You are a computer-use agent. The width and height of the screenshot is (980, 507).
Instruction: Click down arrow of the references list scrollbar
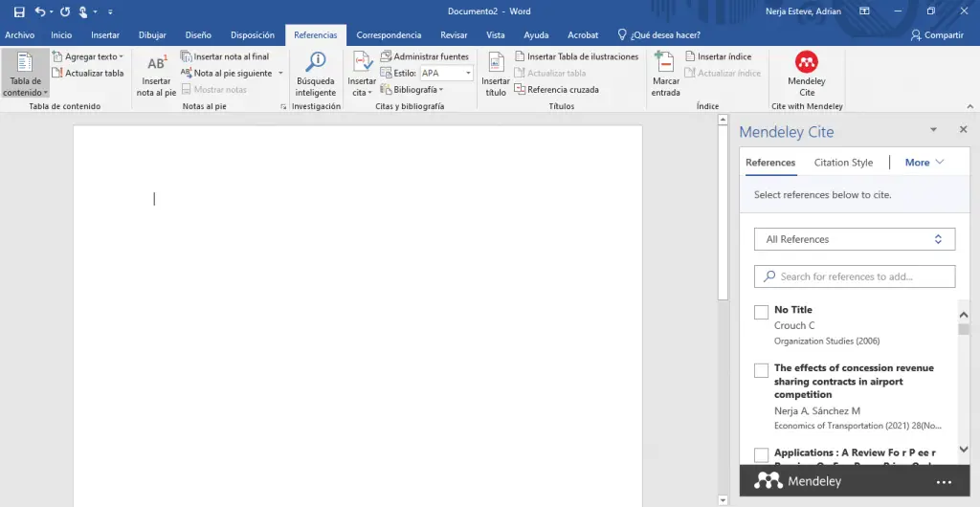[x=963, y=449]
